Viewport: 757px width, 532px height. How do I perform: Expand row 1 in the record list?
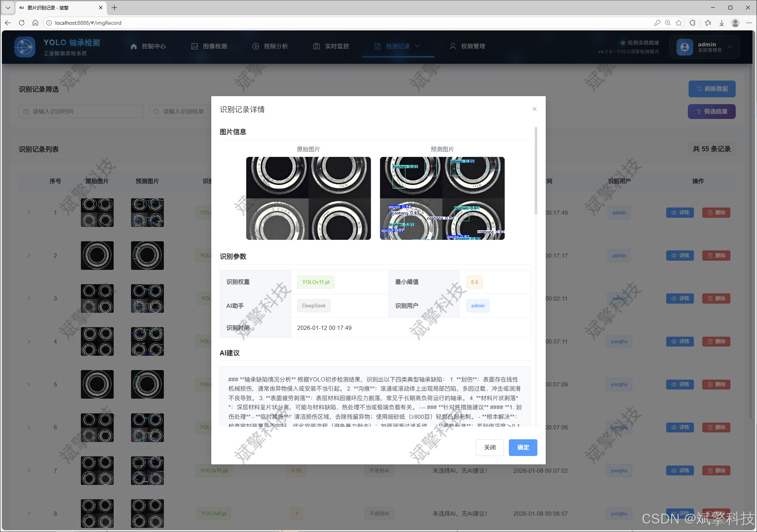(29, 212)
